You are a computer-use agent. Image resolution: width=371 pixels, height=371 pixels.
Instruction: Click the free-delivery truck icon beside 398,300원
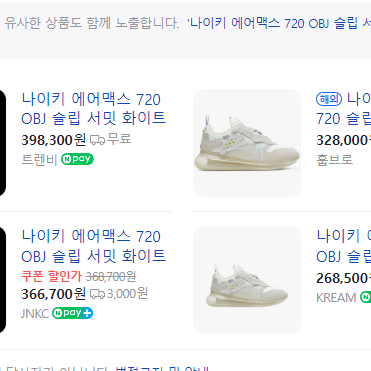click(97, 140)
